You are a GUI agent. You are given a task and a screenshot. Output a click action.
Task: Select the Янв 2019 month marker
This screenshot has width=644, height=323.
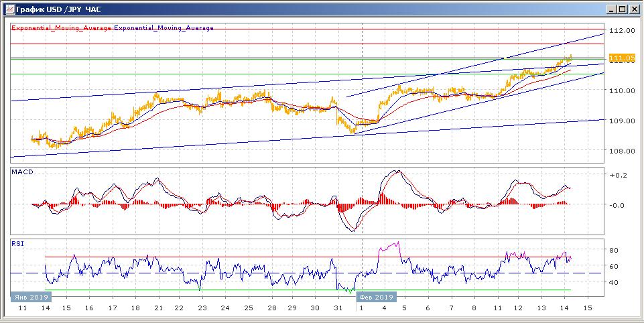point(27,296)
